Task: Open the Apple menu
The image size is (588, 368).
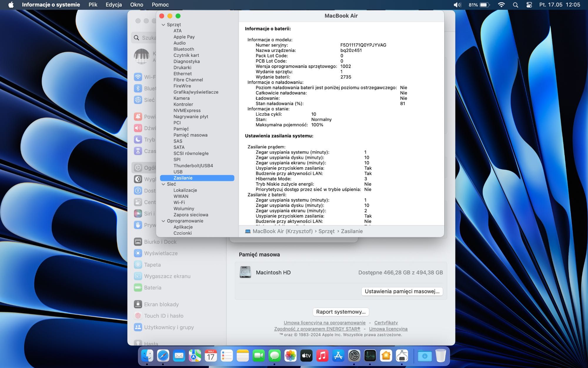Action: (x=11, y=5)
